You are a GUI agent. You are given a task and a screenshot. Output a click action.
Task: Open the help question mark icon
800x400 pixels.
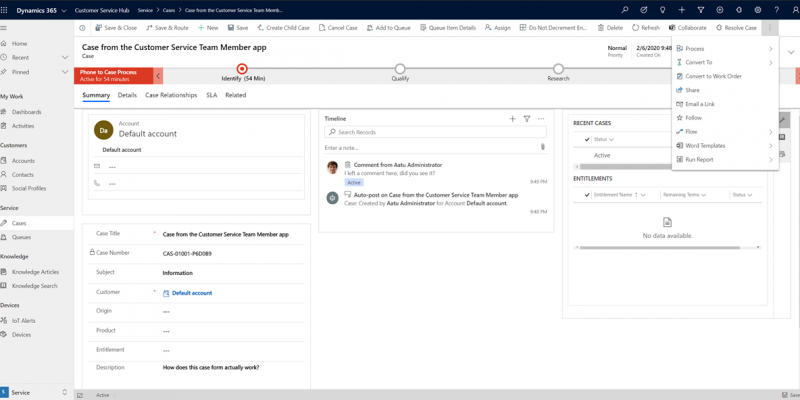777,10
